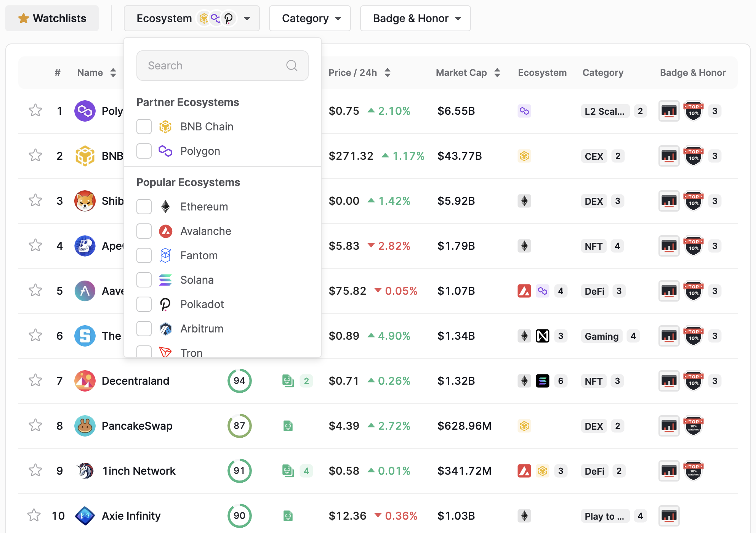The image size is (756, 533).
Task: Click the Top 10% badge in Polygon row
Action: pos(693,111)
